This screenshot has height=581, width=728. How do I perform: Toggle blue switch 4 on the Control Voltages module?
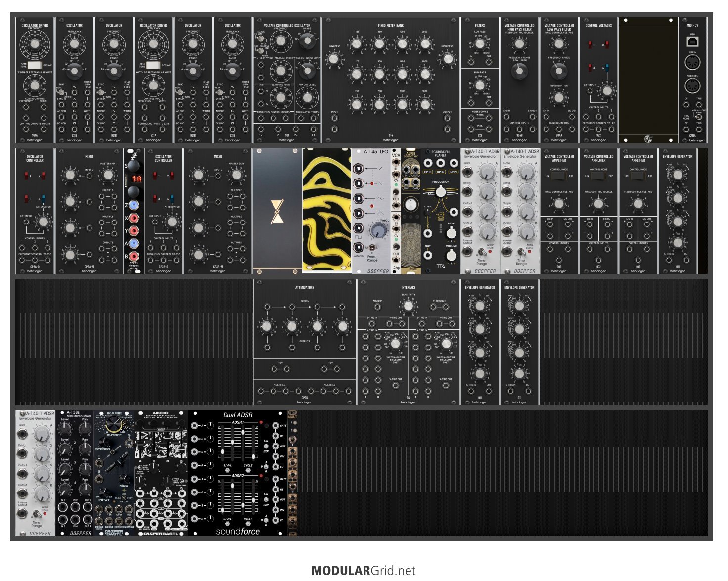pyautogui.click(x=607, y=68)
